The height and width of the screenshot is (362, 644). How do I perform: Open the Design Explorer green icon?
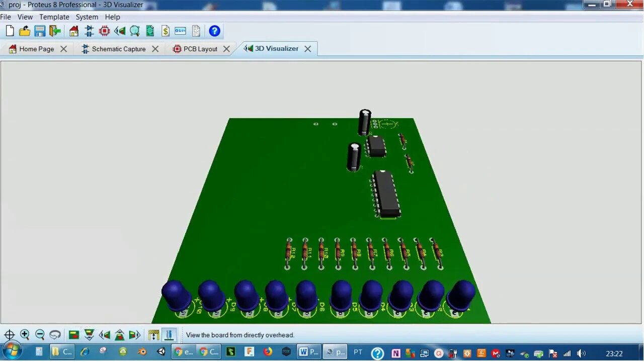coord(150,31)
